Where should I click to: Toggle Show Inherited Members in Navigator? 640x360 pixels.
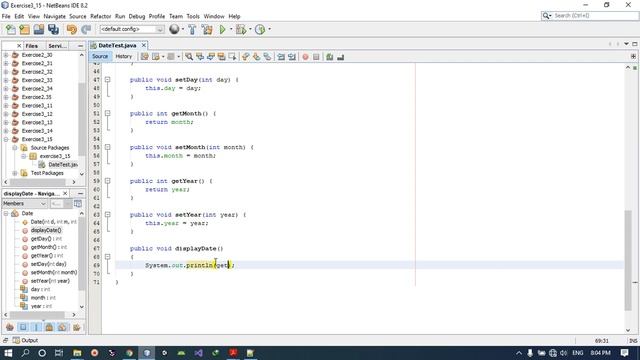[10, 327]
